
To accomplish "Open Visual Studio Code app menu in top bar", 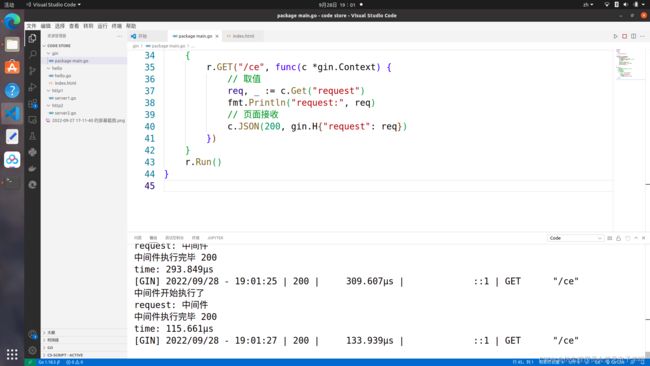I will 53,5.
